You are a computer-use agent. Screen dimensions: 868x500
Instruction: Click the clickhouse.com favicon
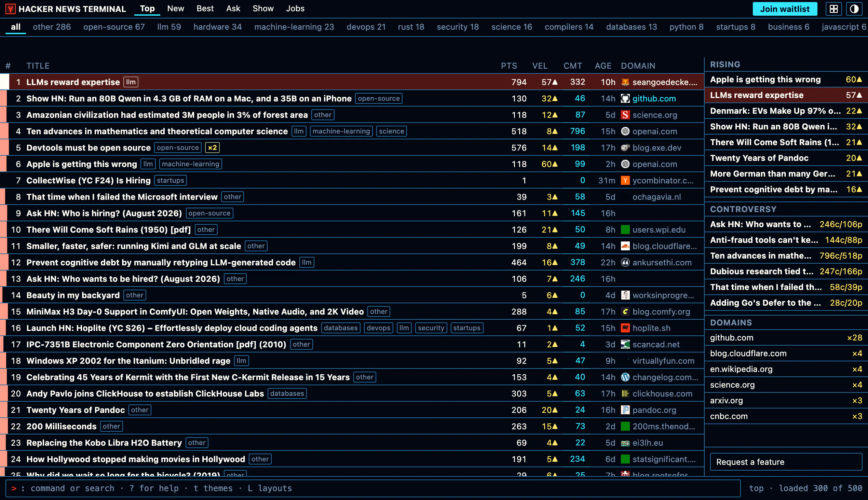pos(625,394)
